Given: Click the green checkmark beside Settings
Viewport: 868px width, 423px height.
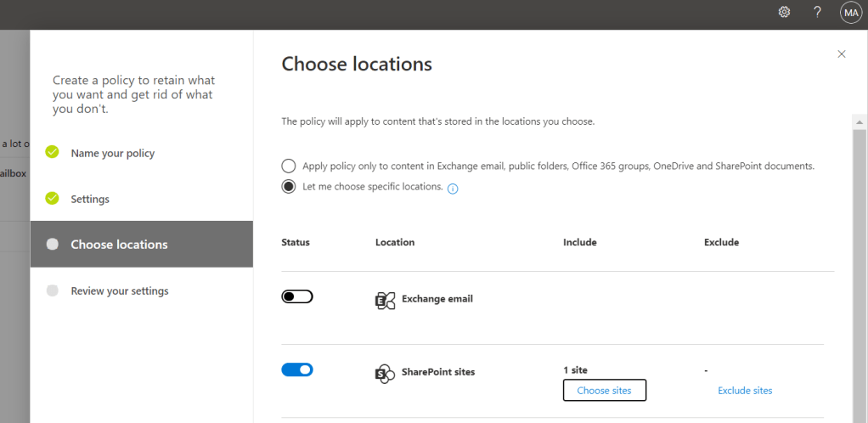Looking at the screenshot, I should (x=53, y=199).
